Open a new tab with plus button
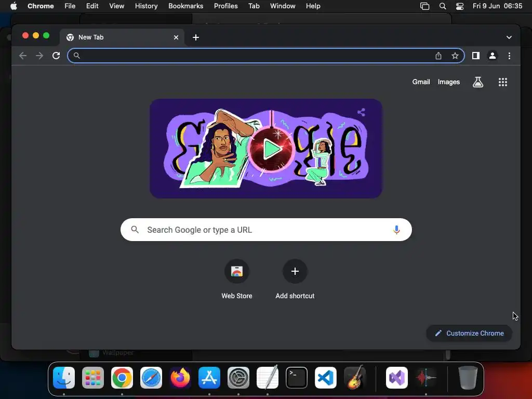 point(196,37)
